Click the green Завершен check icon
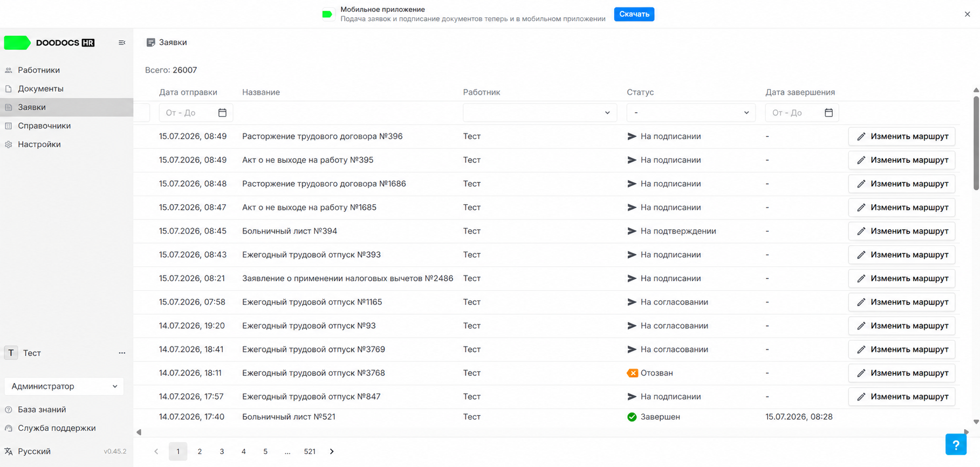Viewport: 980px width, 467px height. click(632, 417)
